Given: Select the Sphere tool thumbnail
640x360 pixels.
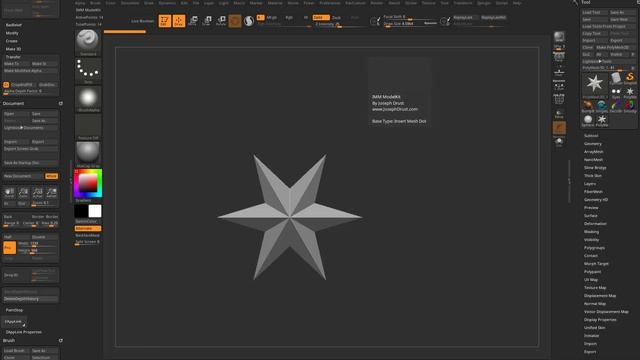Looking at the screenshot, I should [x=588, y=120].
